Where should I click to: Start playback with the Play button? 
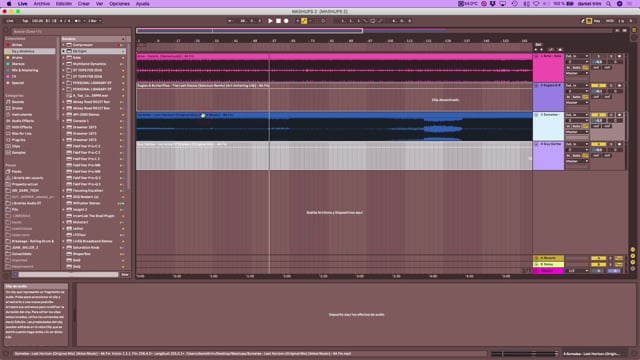(270, 21)
